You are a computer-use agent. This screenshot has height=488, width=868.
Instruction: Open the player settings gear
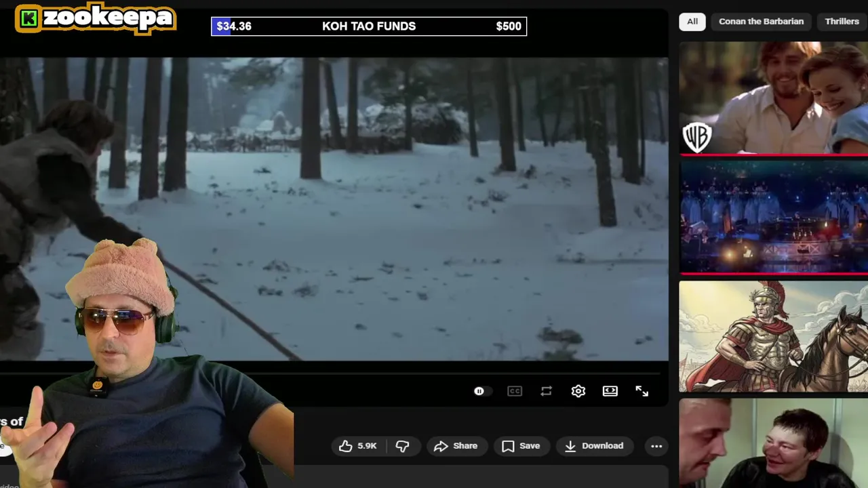coord(578,391)
